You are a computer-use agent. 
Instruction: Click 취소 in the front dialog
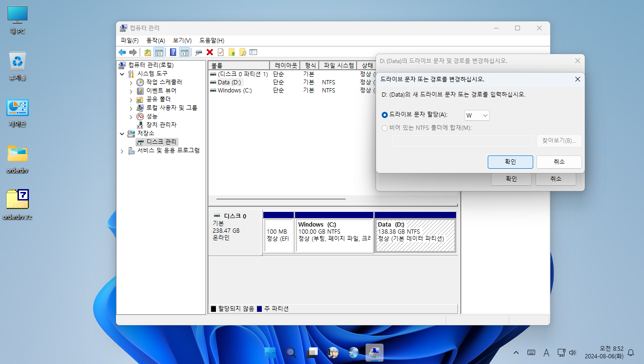pos(559,162)
